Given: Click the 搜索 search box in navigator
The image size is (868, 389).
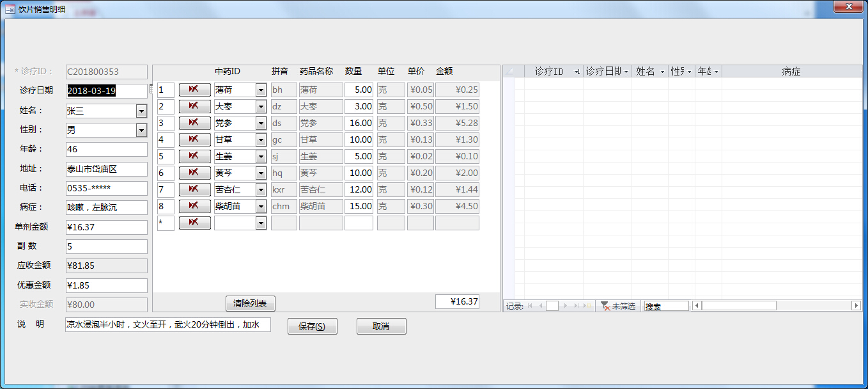Looking at the screenshot, I should pyautogui.click(x=666, y=306).
